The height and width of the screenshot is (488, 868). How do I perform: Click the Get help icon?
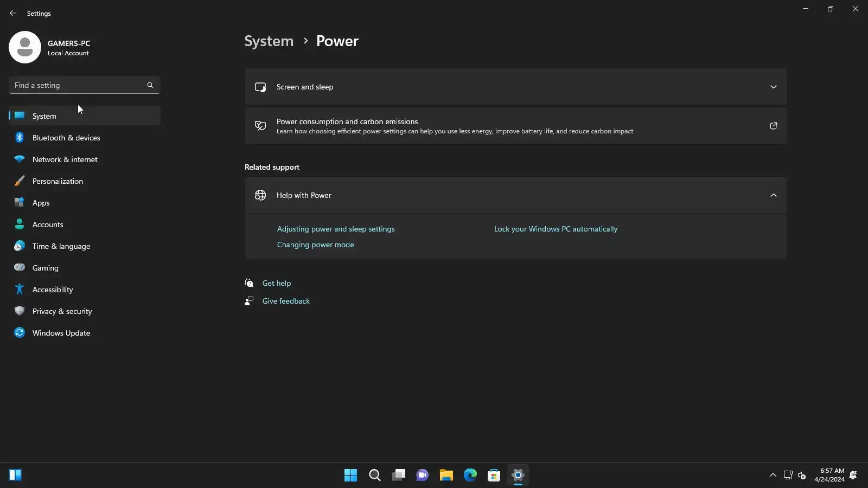tap(249, 283)
